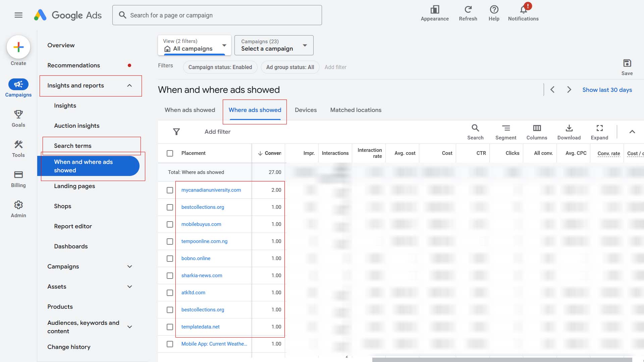This screenshot has width=644, height=362.
Task: Check the Mobile App Current Weather row
Action: tap(170, 344)
